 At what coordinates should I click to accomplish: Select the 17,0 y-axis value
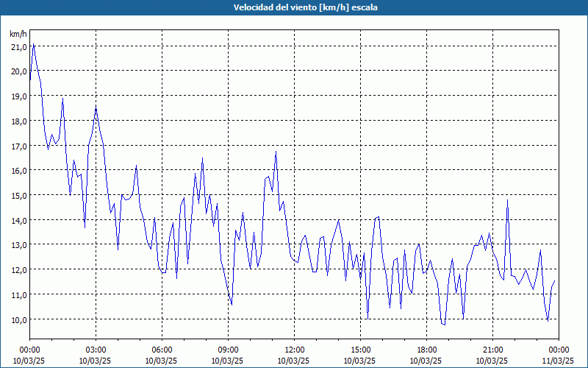click(20, 146)
